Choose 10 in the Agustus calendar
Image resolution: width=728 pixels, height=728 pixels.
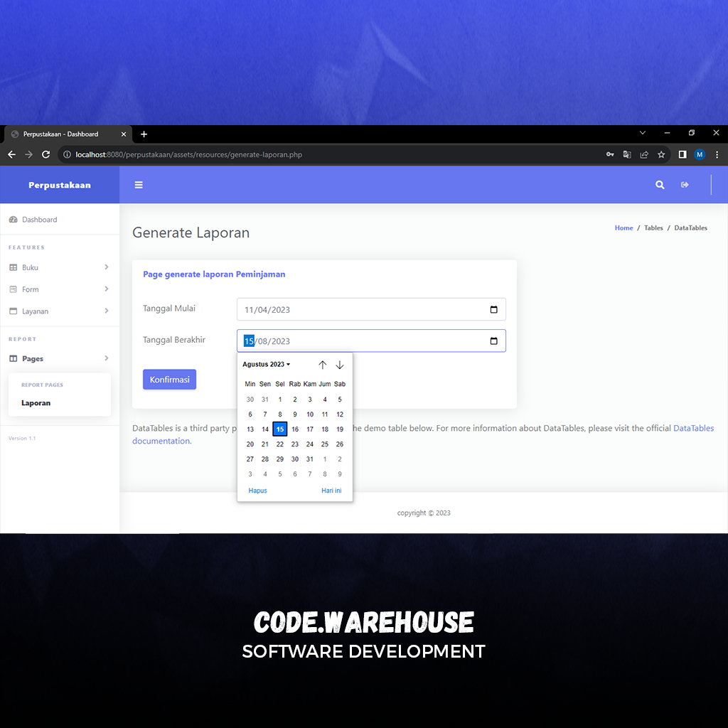click(310, 414)
